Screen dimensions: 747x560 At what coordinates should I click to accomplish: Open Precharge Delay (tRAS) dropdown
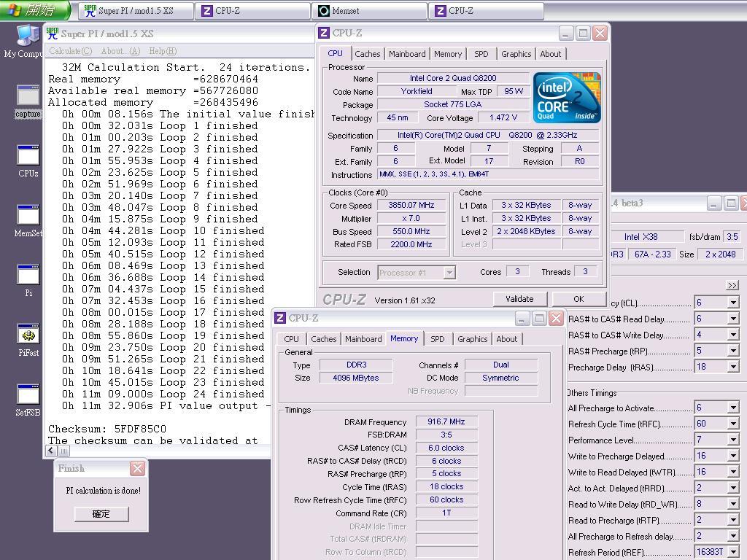[x=733, y=367]
